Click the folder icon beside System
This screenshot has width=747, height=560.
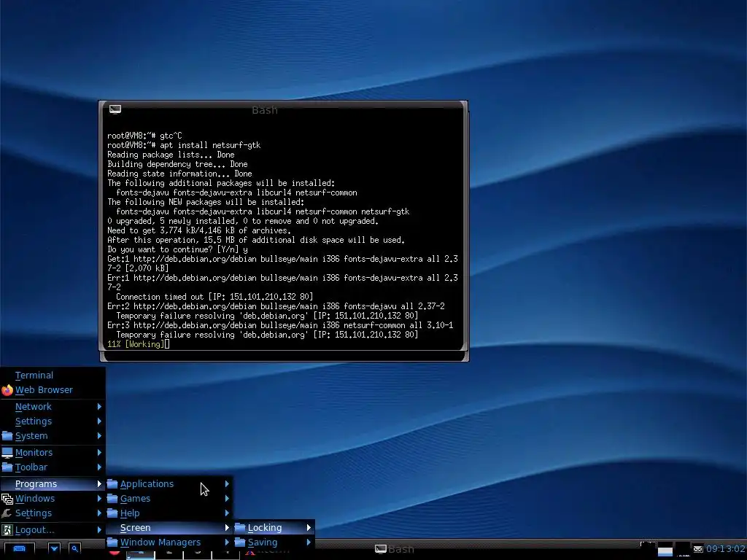(x=7, y=436)
